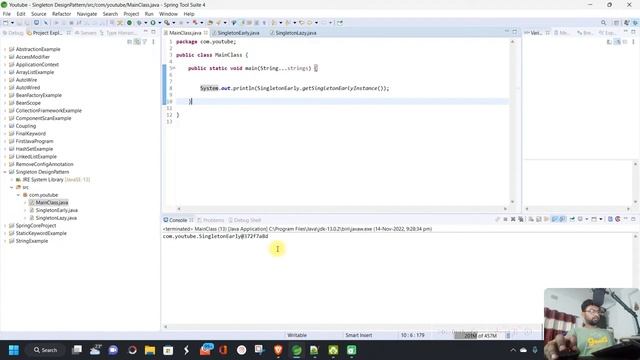Click the Clear Console icon

click(531, 220)
